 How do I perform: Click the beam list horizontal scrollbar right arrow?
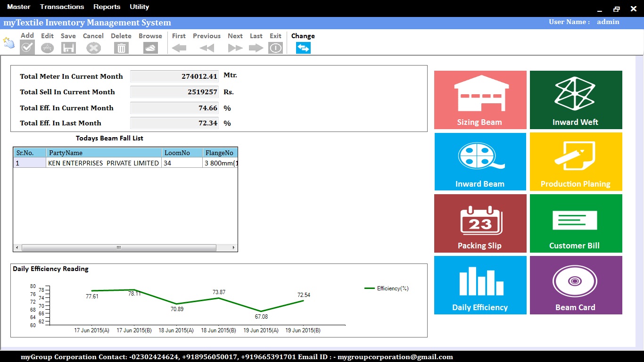[x=233, y=247]
